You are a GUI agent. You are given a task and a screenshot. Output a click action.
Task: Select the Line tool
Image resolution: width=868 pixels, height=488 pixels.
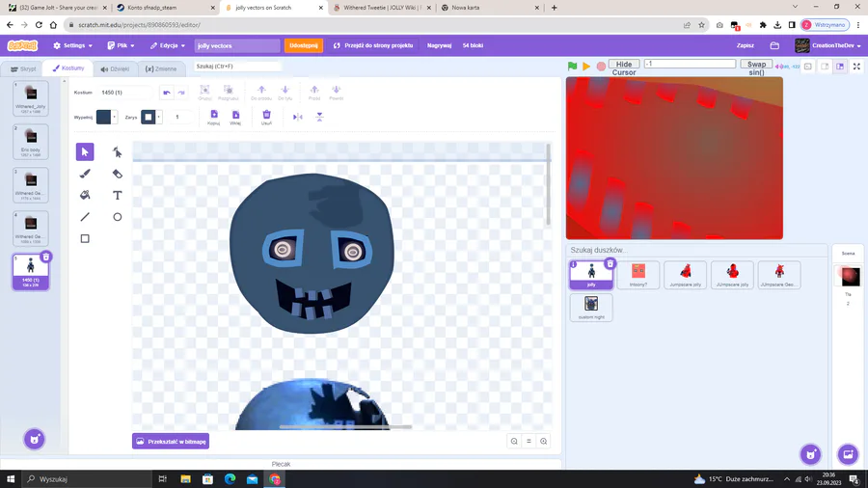85,217
